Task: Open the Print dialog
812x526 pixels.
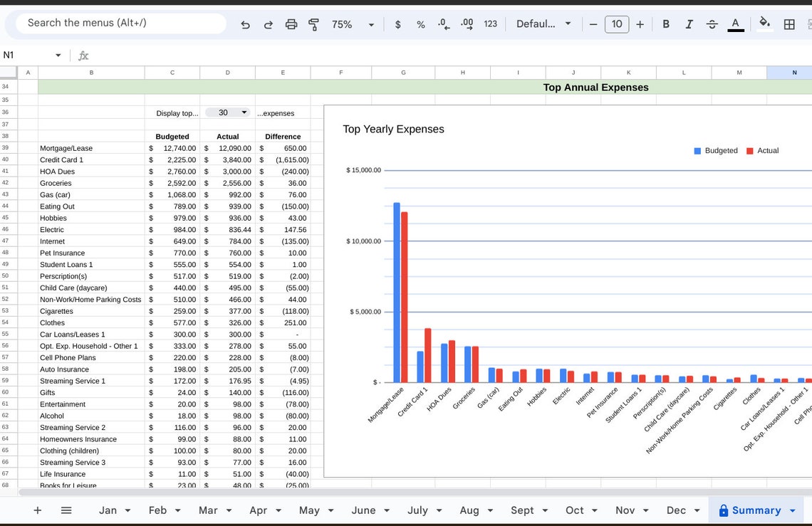Action: pos(291,23)
